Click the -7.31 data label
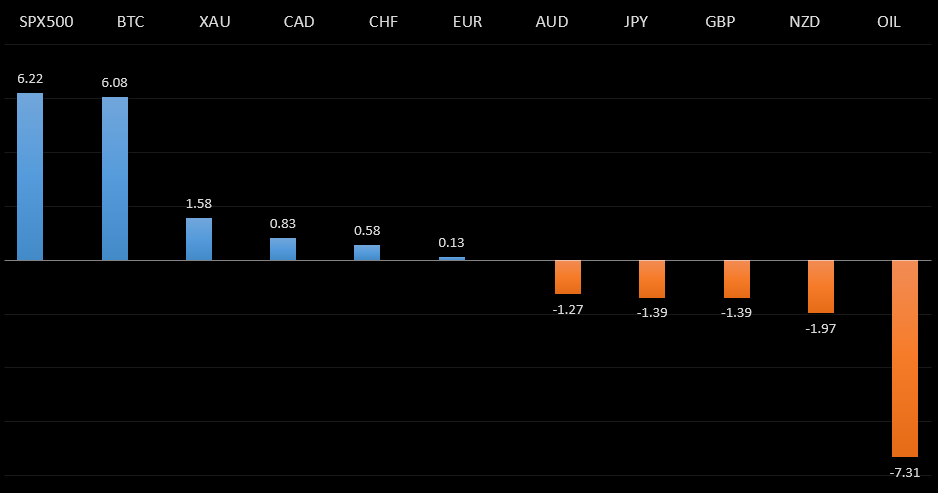Screen dimensions: 938x493 tap(905, 472)
